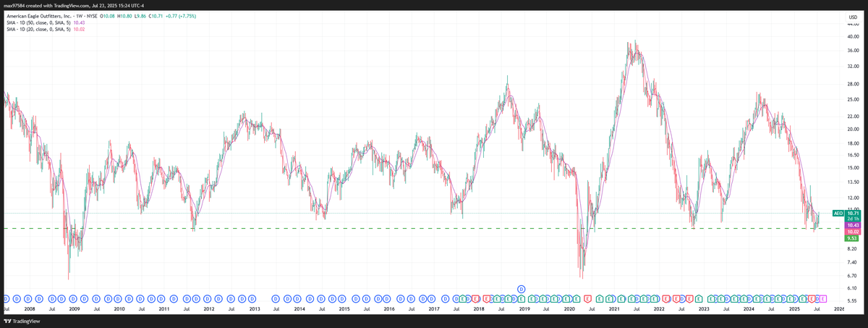Click the purple upcoming earnings marker at the chart's right edge
Image resolution: width=868 pixels, height=328 pixels.
point(822,298)
